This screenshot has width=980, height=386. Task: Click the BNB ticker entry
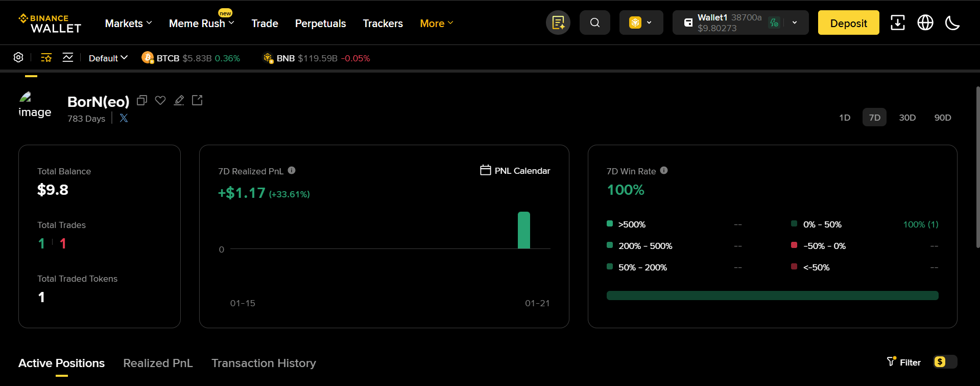point(316,58)
